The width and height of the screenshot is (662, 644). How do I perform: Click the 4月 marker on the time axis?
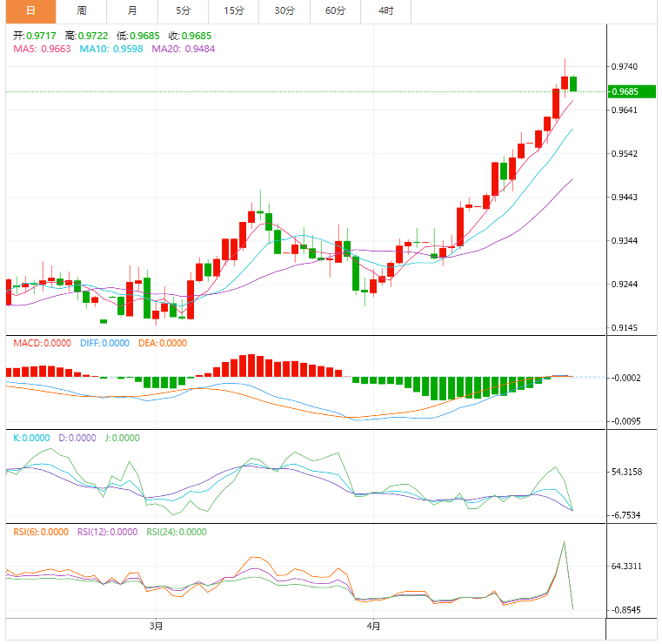coord(373,626)
